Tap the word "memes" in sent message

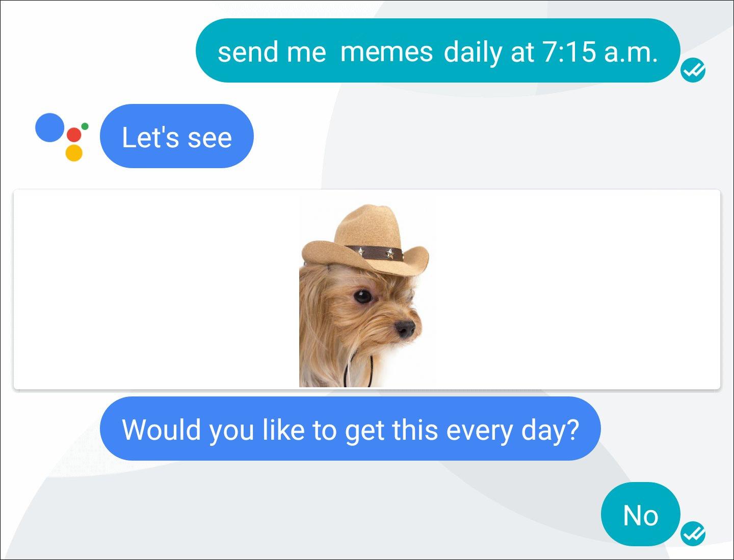386,51
